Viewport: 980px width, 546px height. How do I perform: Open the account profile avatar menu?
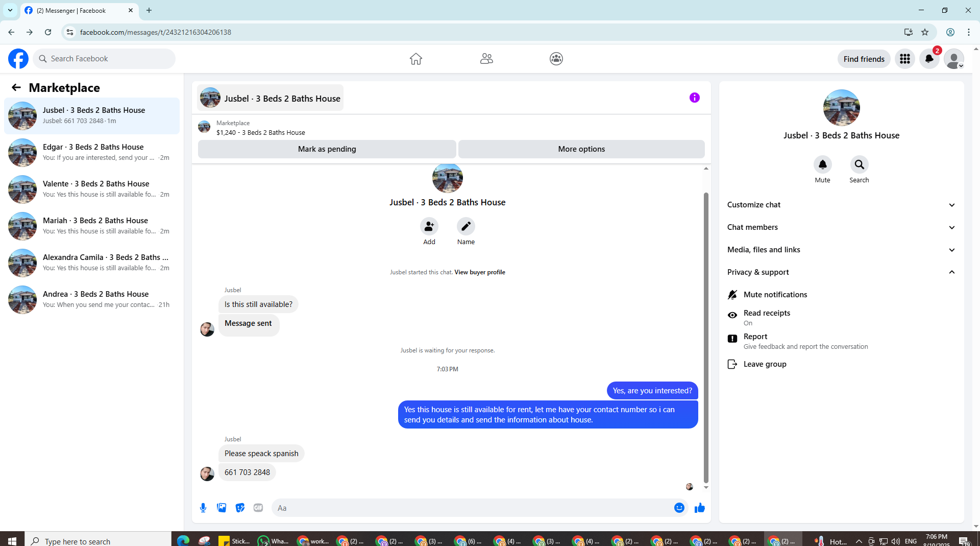click(953, 59)
